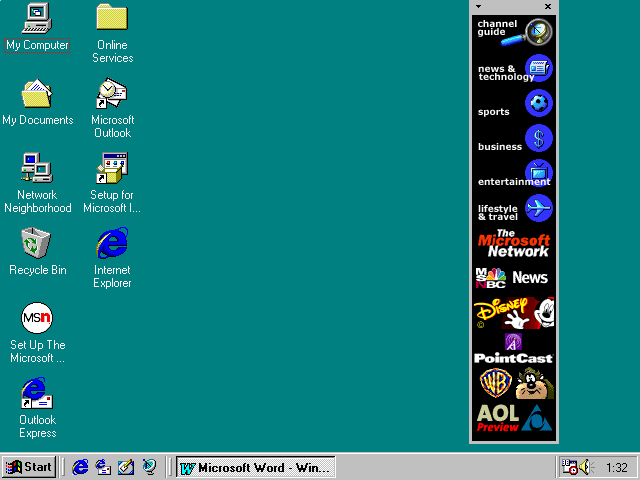Select the Set Up The Microsoft Network icon
The width and height of the screenshot is (640, 480).
[x=37, y=318]
